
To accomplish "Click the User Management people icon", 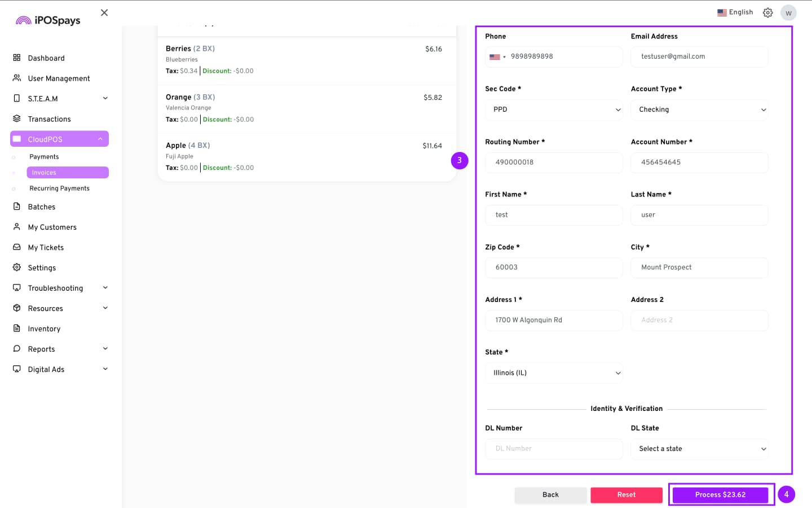I will (x=17, y=78).
